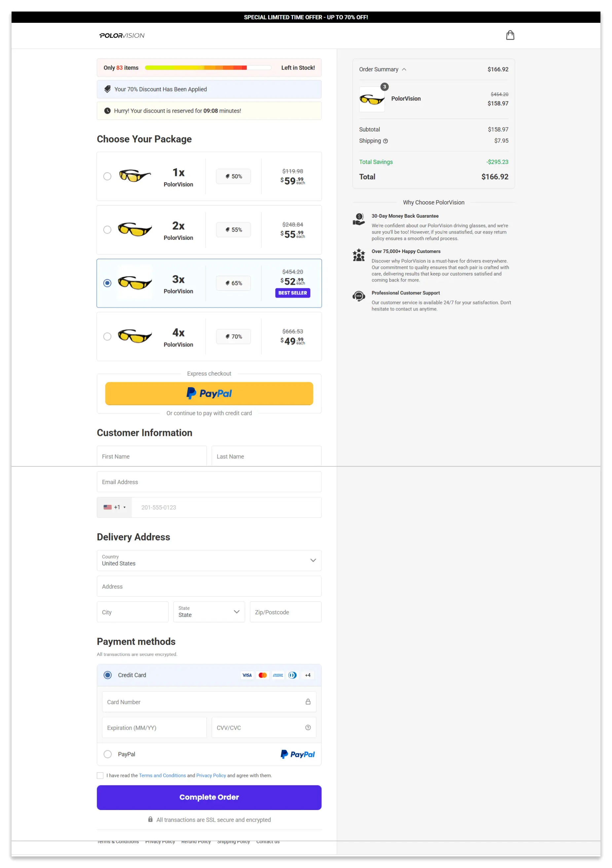Click the Mastercard icon
This screenshot has height=868, width=612.
(262, 675)
